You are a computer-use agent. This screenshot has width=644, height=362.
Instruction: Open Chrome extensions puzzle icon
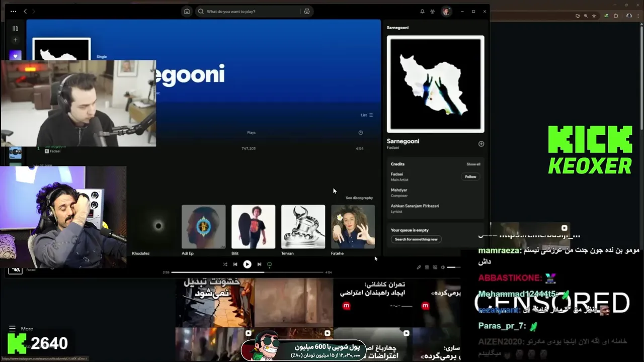616,16
